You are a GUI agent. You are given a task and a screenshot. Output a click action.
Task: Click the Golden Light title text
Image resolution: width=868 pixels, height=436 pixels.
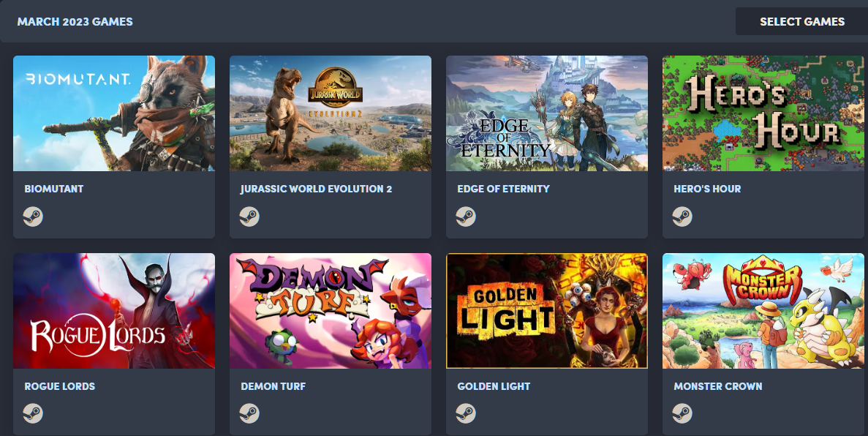tap(494, 386)
